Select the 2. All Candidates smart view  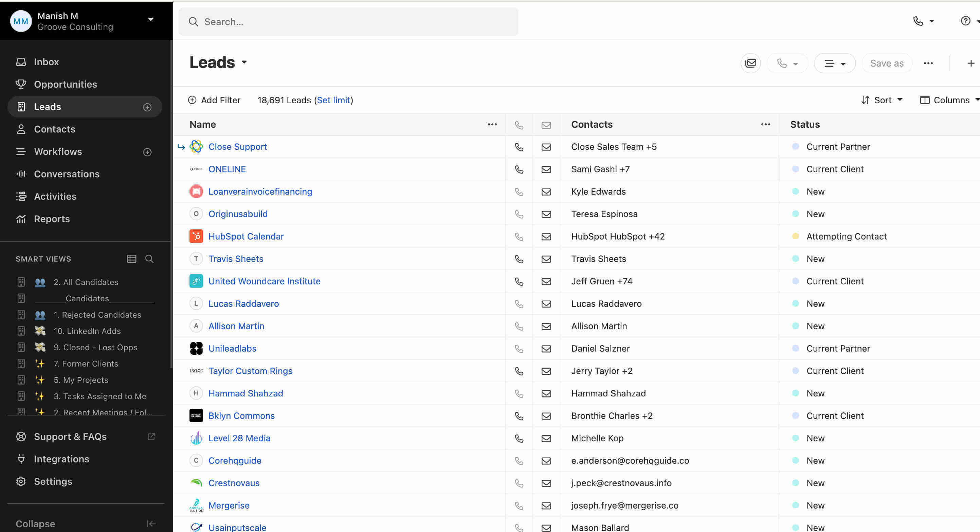point(86,282)
